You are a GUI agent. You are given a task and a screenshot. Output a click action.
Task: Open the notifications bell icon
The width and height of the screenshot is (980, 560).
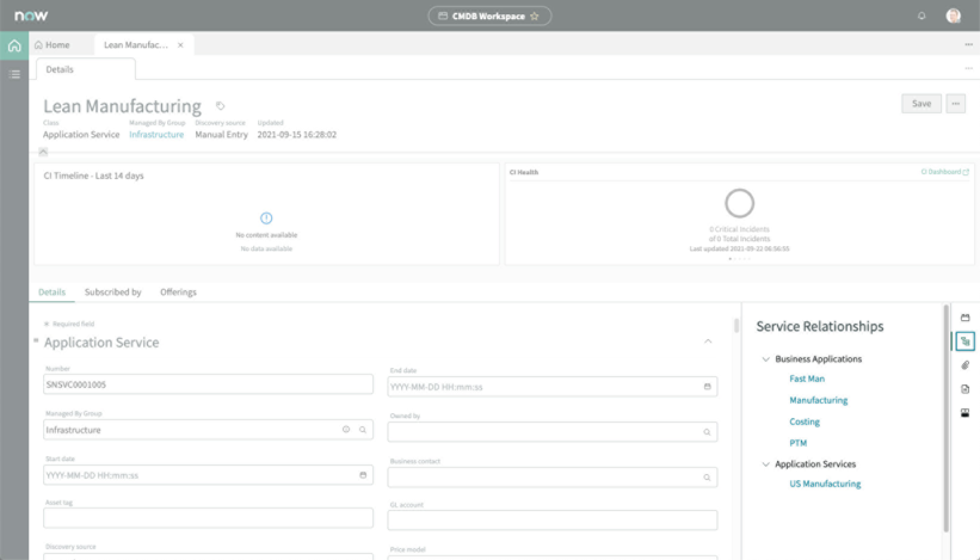(922, 16)
